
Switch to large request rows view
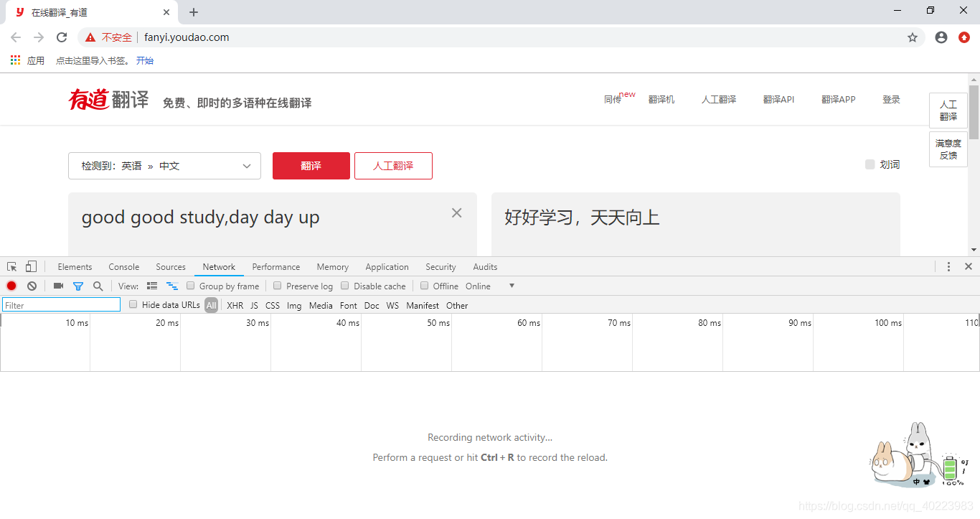tap(152, 286)
